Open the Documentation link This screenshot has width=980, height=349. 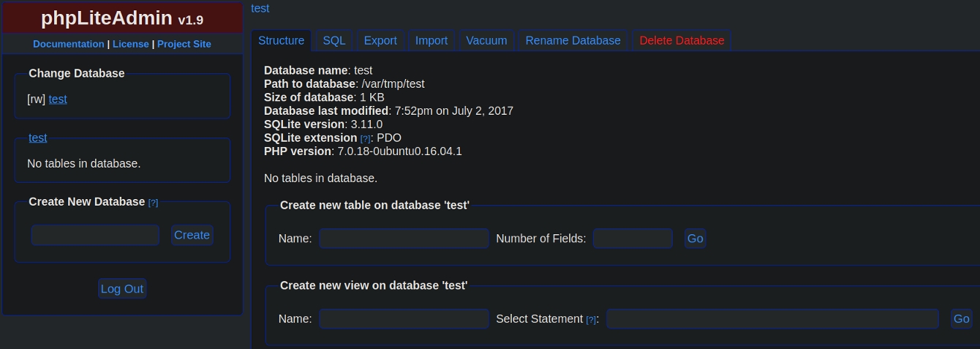[x=69, y=44]
